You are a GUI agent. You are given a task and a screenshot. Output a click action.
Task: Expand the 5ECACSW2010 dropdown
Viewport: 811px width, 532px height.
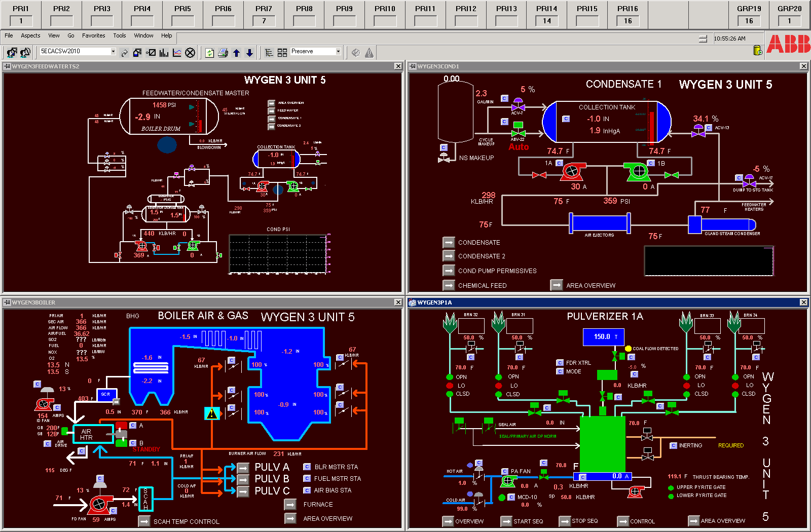click(x=113, y=51)
